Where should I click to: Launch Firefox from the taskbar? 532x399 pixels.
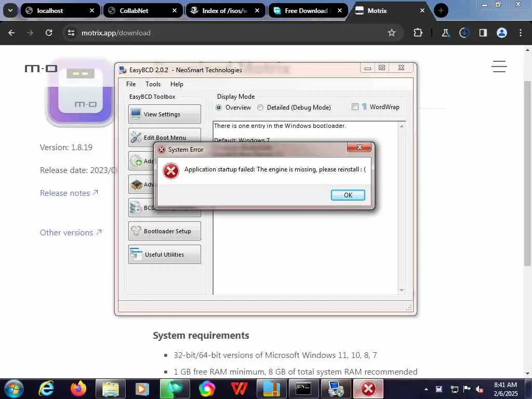click(x=78, y=389)
